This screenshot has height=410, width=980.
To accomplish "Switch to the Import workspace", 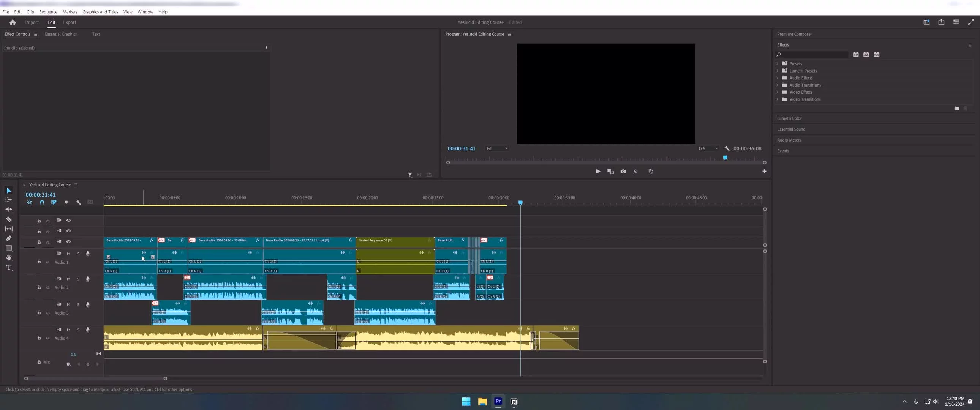I will (32, 22).
